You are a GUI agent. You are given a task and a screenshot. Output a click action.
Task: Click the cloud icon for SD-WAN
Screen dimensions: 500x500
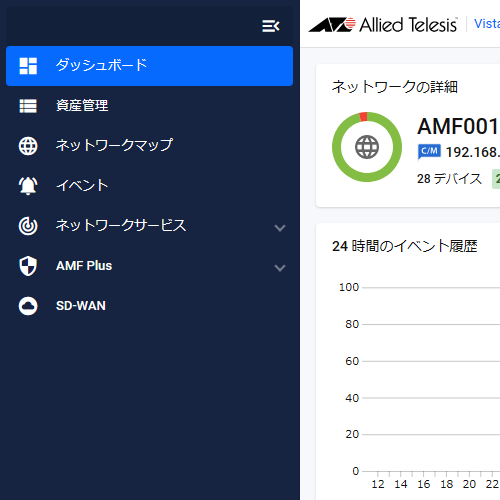28,306
